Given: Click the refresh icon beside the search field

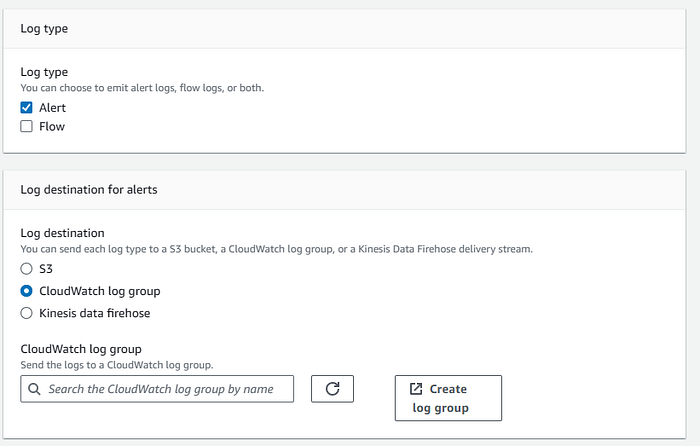Looking at the screenshot, I should (x=333, y=389).
